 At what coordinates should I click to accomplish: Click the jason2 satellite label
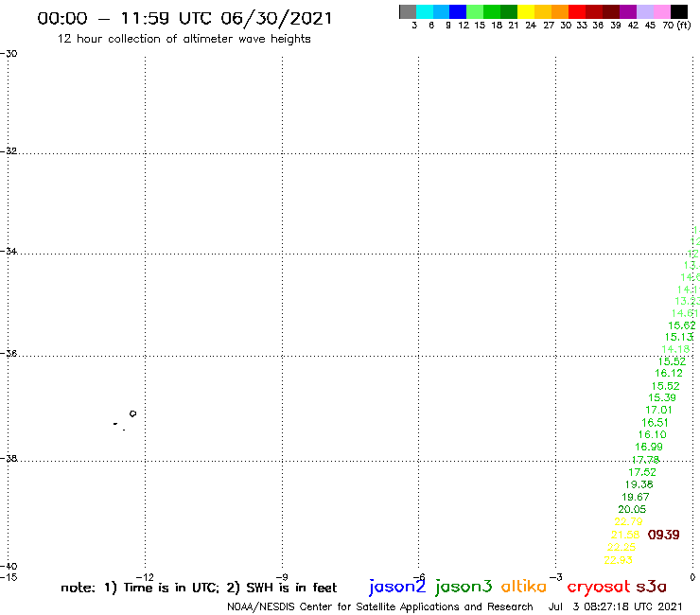[x=397, y=587]
